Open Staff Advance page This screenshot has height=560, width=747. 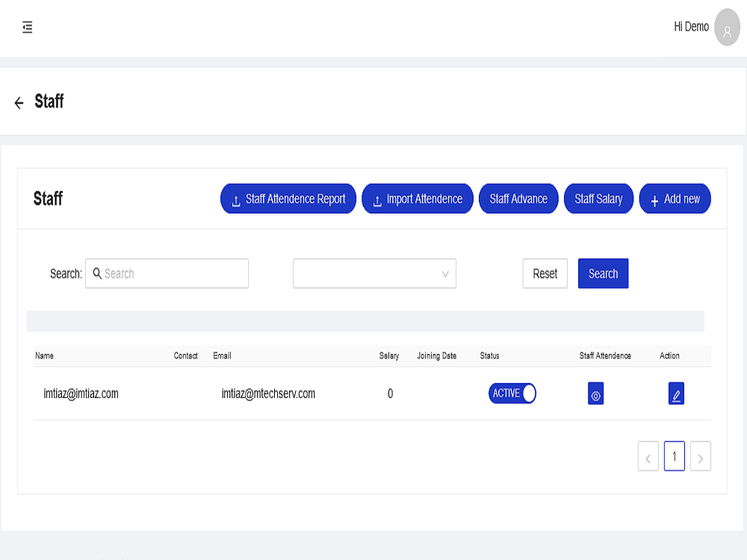(x=518, y=199)
